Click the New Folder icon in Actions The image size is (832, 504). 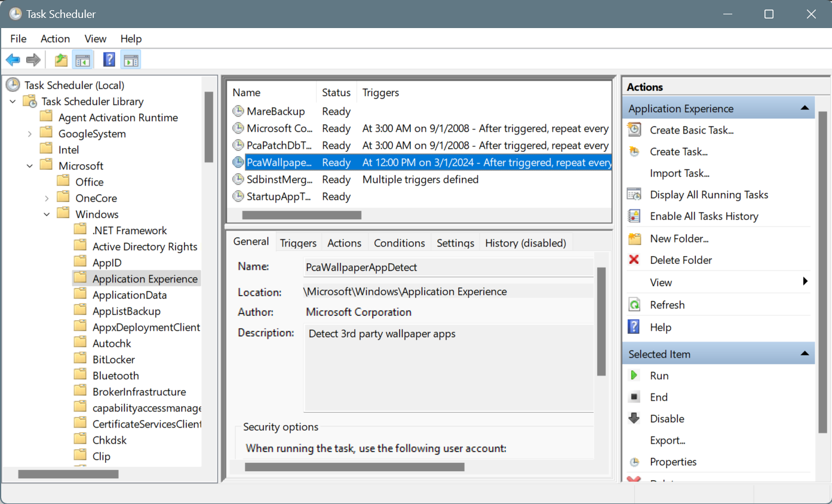coord(634,238)
